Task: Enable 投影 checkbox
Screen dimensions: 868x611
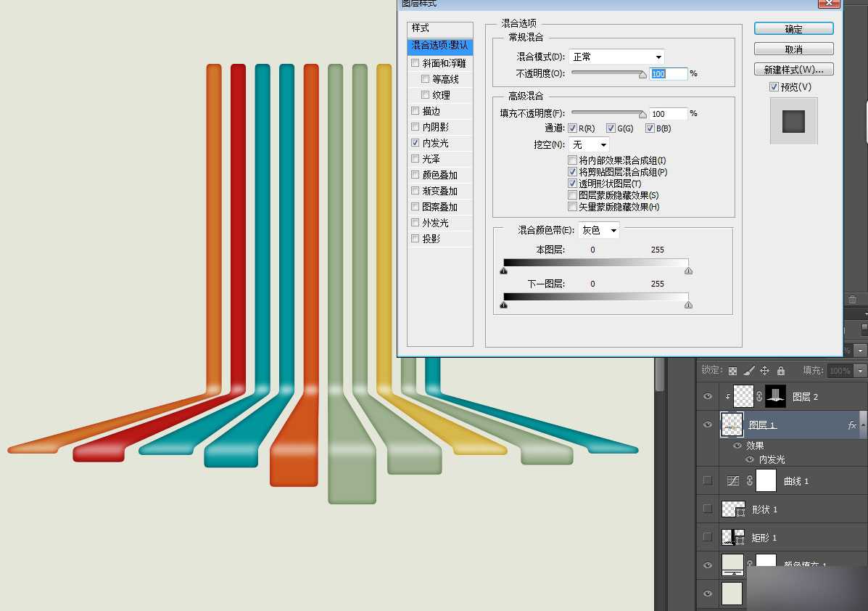Action: 416,239
